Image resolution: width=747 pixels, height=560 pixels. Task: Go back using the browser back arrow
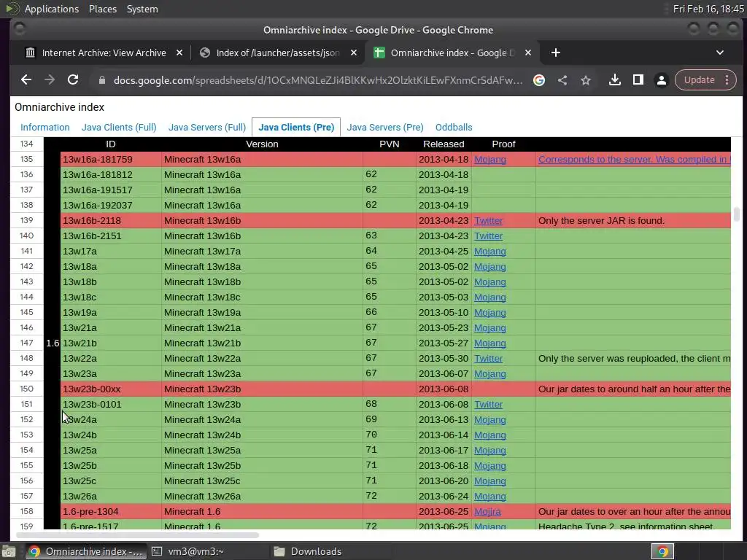coord(26,80)
